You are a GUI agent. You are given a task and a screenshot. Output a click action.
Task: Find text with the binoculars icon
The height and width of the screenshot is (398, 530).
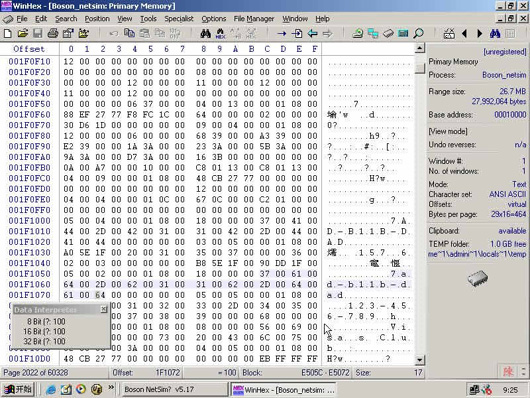[205, 33]
